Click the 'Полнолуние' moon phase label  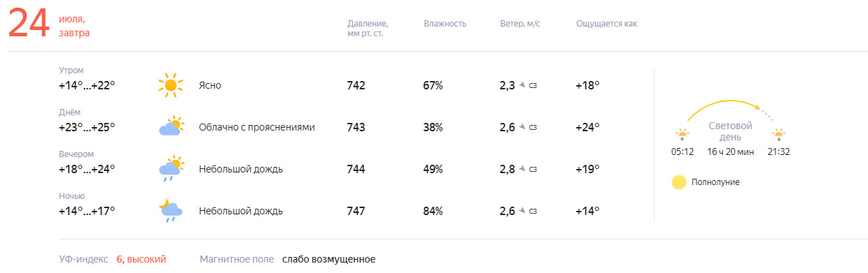715,182
